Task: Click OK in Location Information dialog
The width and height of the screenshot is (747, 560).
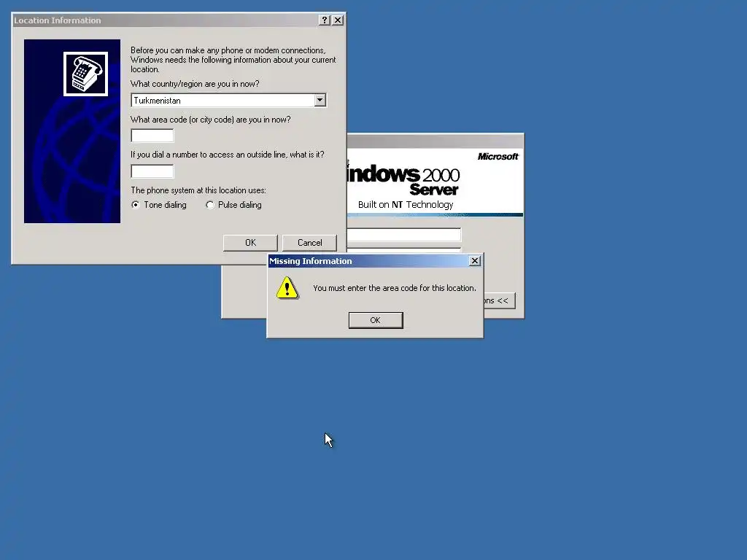Action: click(251, 243)
